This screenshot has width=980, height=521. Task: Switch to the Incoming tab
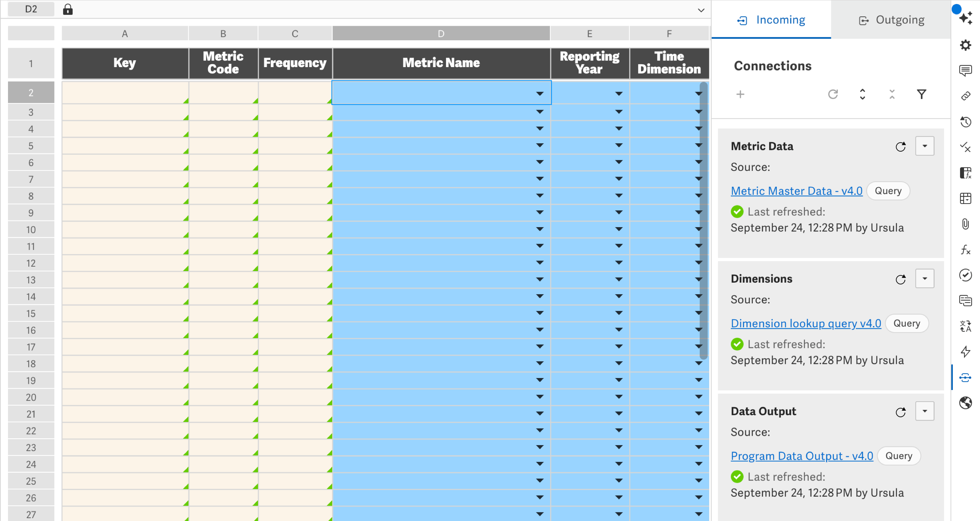click(x=771, y=20)
